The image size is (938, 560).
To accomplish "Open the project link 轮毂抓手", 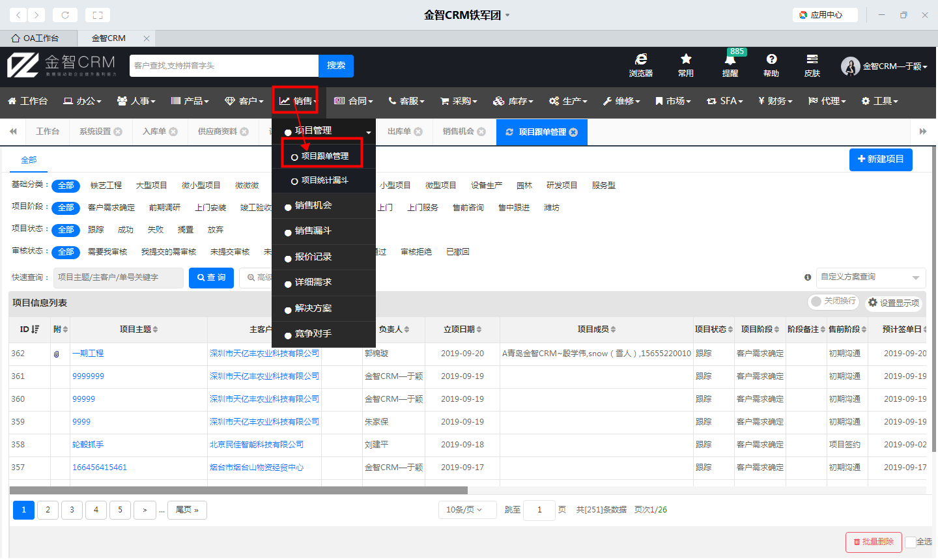I will [88, 445].
